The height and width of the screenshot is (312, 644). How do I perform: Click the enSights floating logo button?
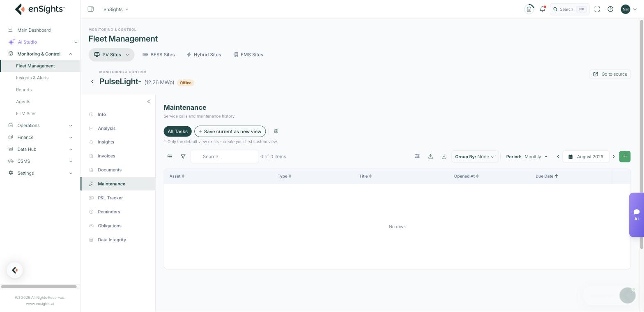pos(15,270)
